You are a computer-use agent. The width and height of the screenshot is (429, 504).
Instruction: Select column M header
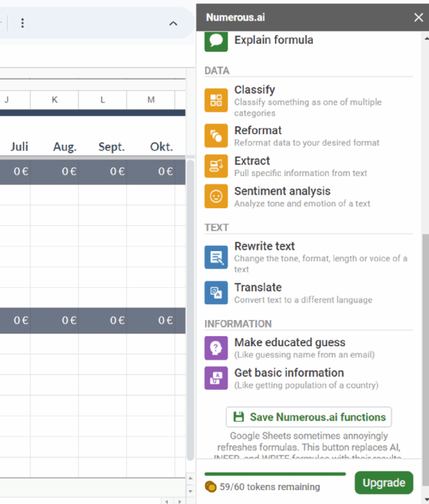[151, 100]
